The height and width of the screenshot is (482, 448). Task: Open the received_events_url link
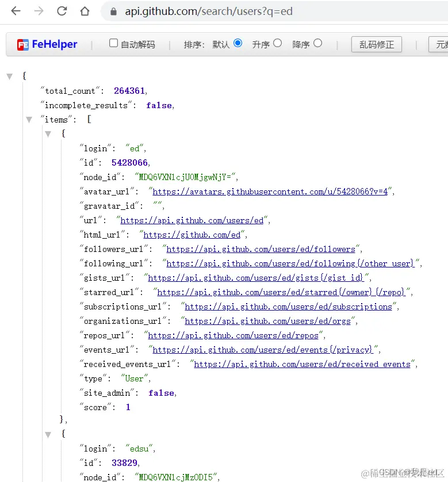coord(302,364)
